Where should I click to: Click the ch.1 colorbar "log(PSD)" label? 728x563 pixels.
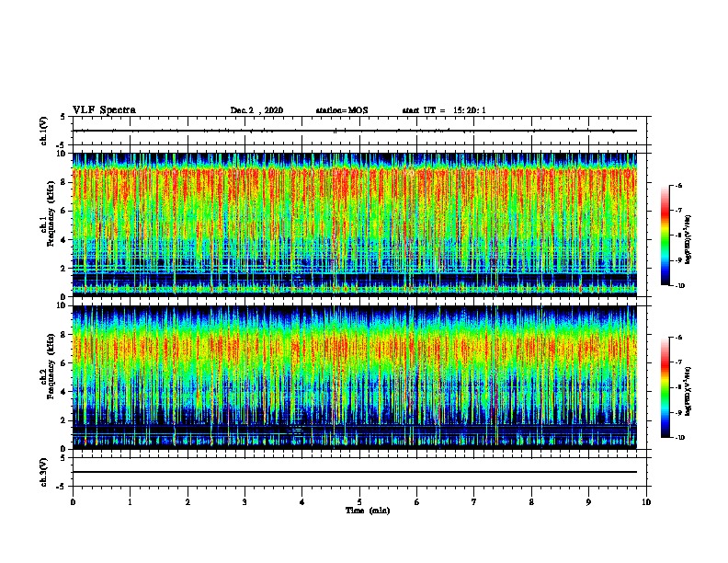(688, 239)
